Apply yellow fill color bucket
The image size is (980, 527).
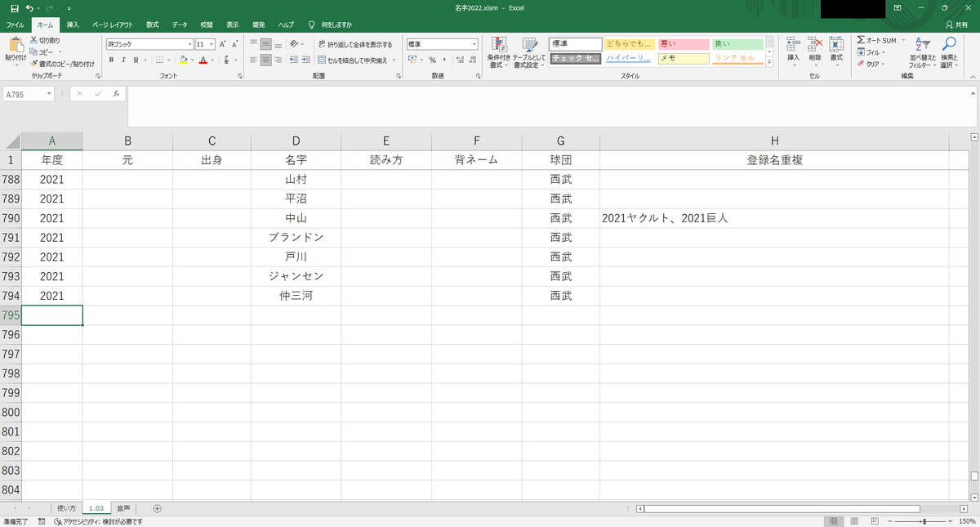(x=184, y=60)
